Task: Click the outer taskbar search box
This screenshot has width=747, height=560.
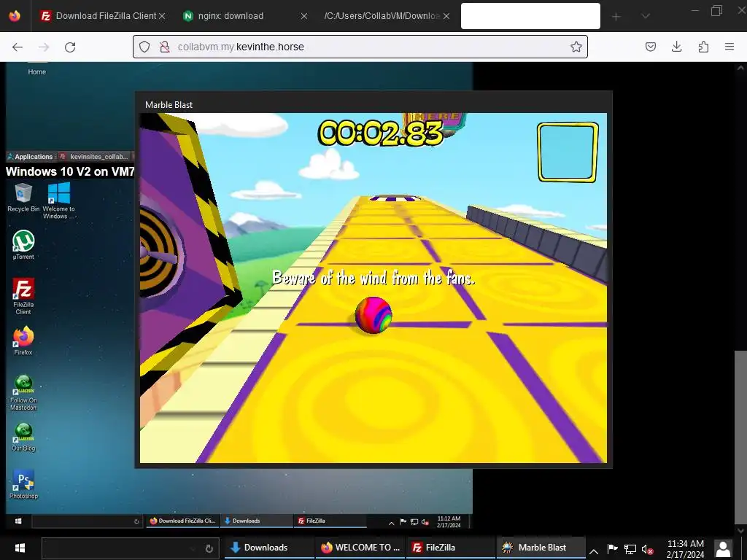Action: (x=130, y=548)
